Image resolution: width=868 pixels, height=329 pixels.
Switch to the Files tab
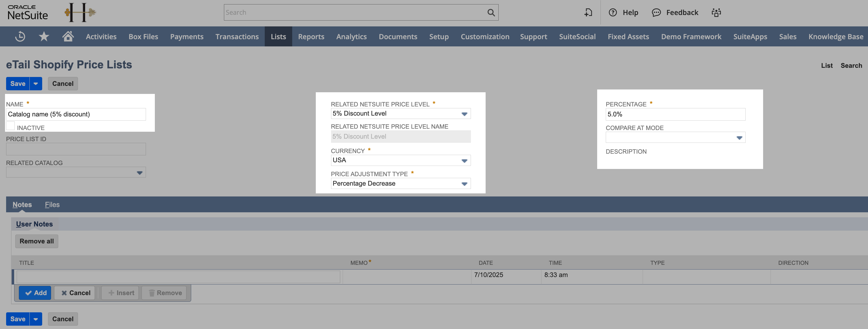[52, 205]
